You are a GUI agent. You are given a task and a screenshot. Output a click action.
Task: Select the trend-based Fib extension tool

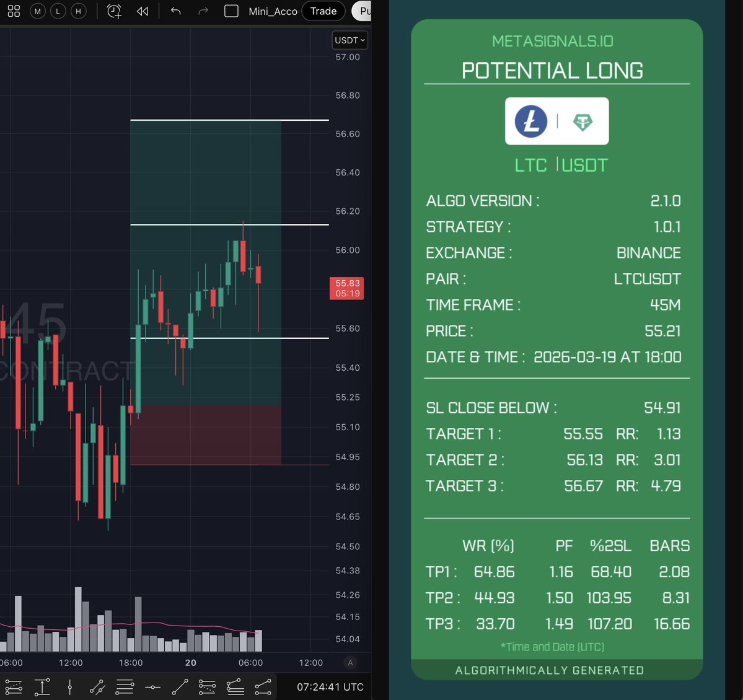207,687
